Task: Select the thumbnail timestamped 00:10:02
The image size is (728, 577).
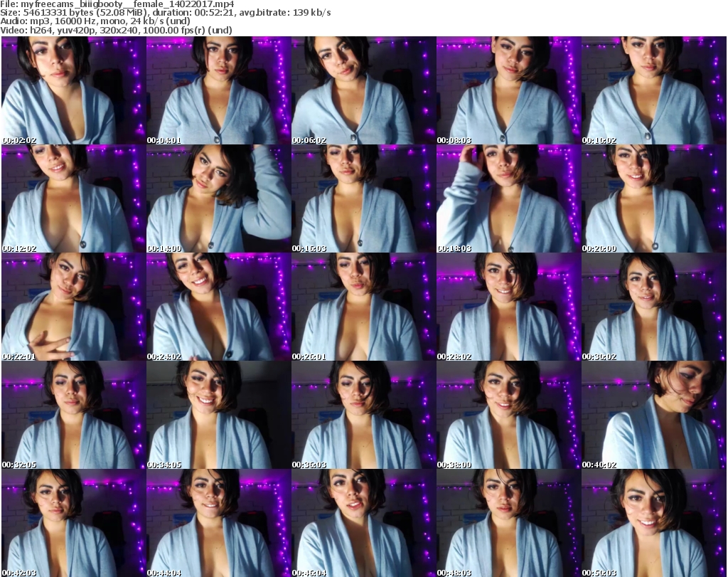Action: pyautogui.click(x=654, y=90)
